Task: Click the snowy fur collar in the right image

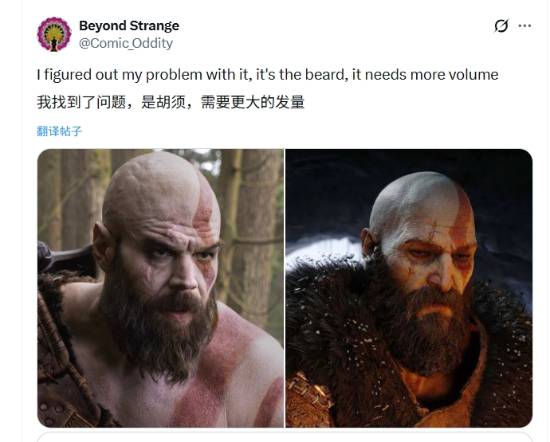Action: pyautogui.click(x=330, y=316)
